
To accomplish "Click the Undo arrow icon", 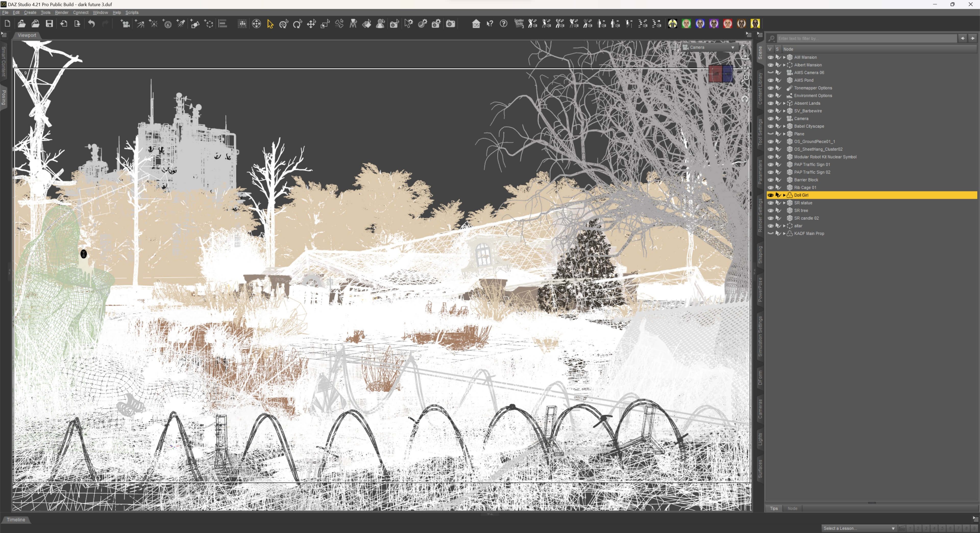I will pyautogui.click(x=92, y=23).
